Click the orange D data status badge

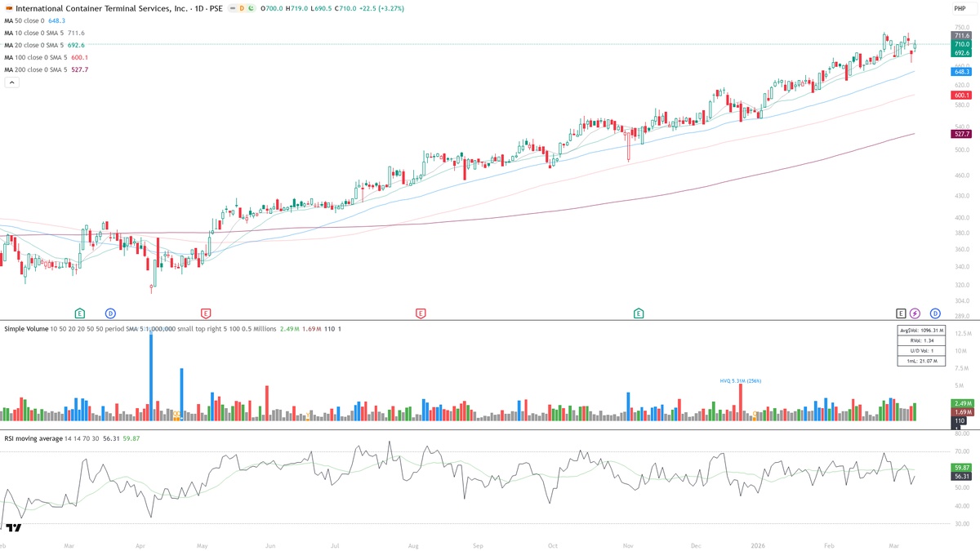click(x=241, y=8)
